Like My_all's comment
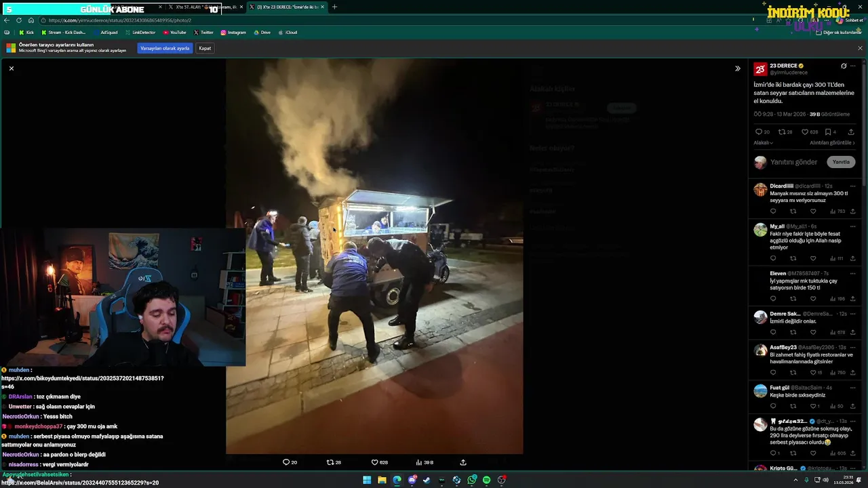 (x=813, y=258)
